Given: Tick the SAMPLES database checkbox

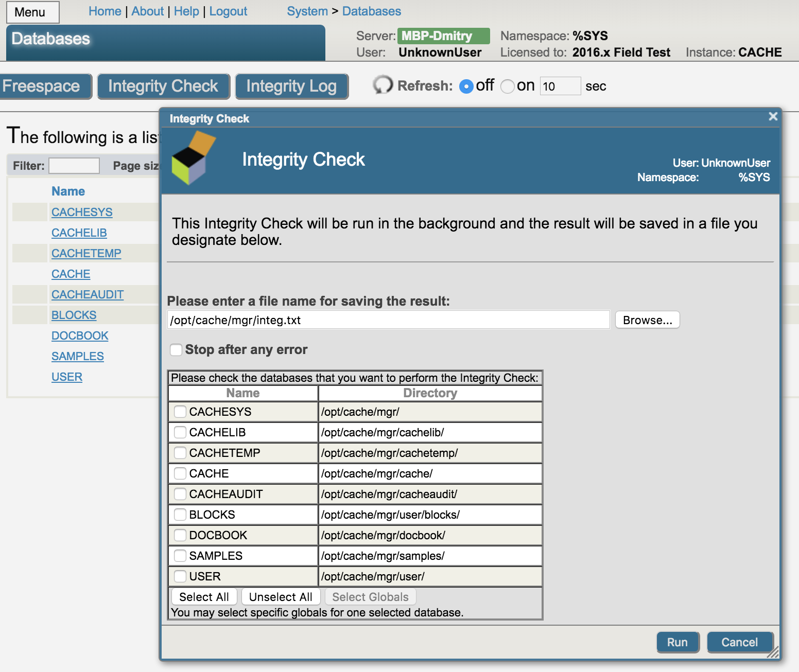Looking at the screenshot, I should point(180,556).
